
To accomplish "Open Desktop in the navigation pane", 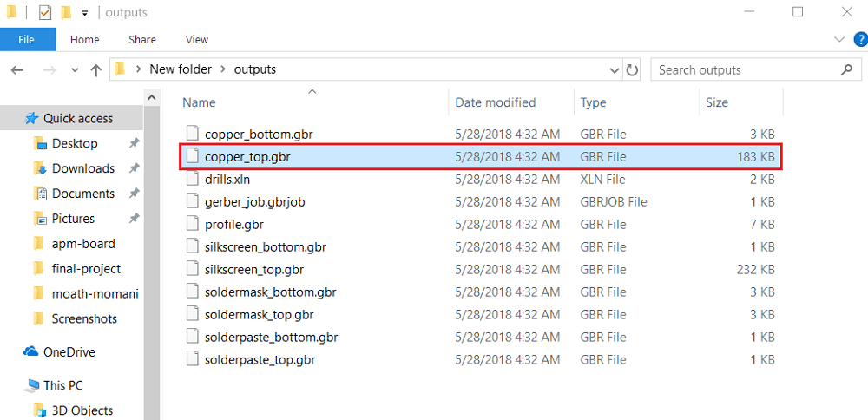I will pos(75,143).
